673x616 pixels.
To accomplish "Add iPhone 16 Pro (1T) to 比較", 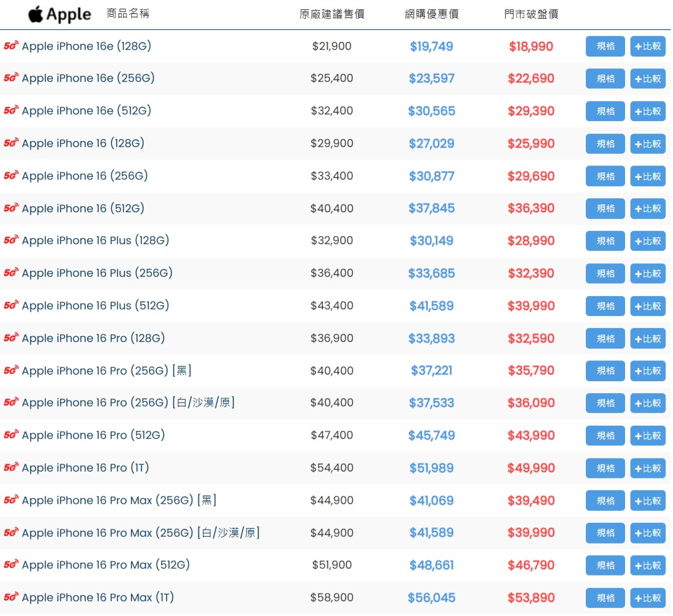I will [x=647, y=468].
